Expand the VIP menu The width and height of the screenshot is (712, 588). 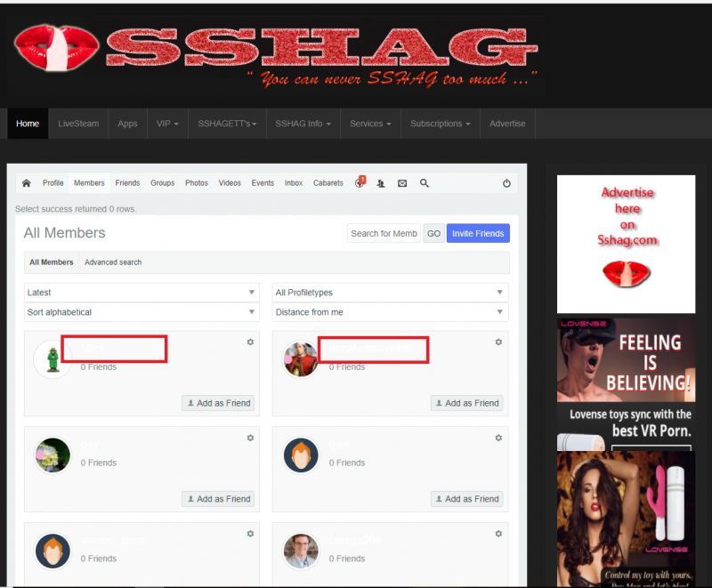(167, 124)
